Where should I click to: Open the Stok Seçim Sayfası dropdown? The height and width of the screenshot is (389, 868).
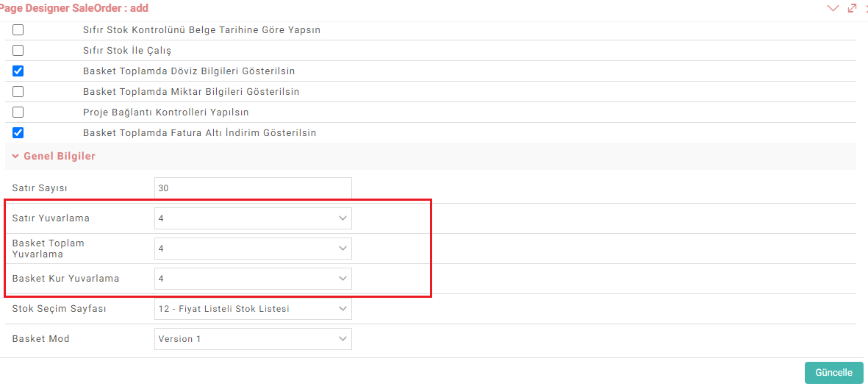(x=253, y=309)
